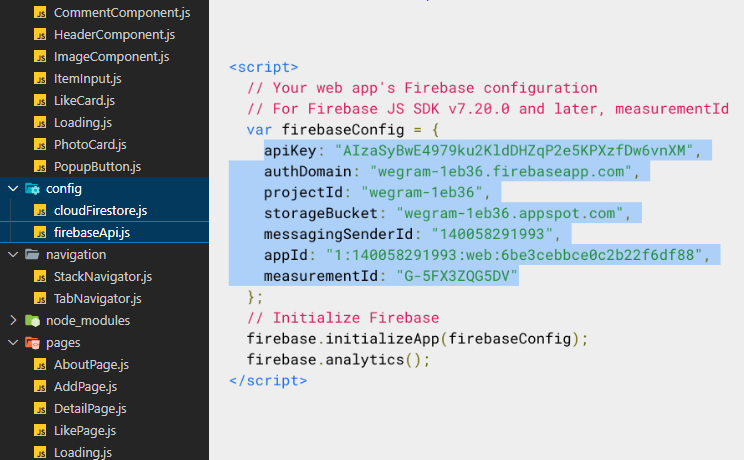This screenshot has height=460, width=744.
Task: Open PhotoCard.js file
Action: pyautogui.click(x=90, y=144)
